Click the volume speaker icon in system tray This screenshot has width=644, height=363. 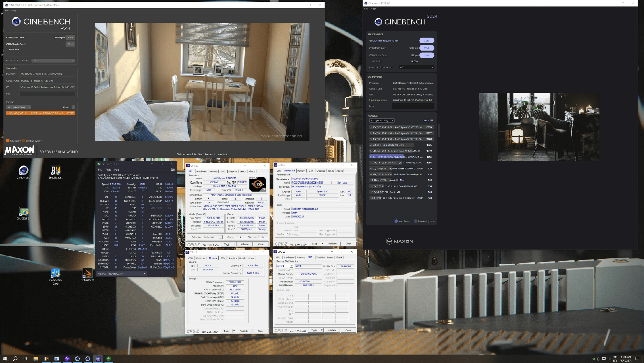[608, 359]
